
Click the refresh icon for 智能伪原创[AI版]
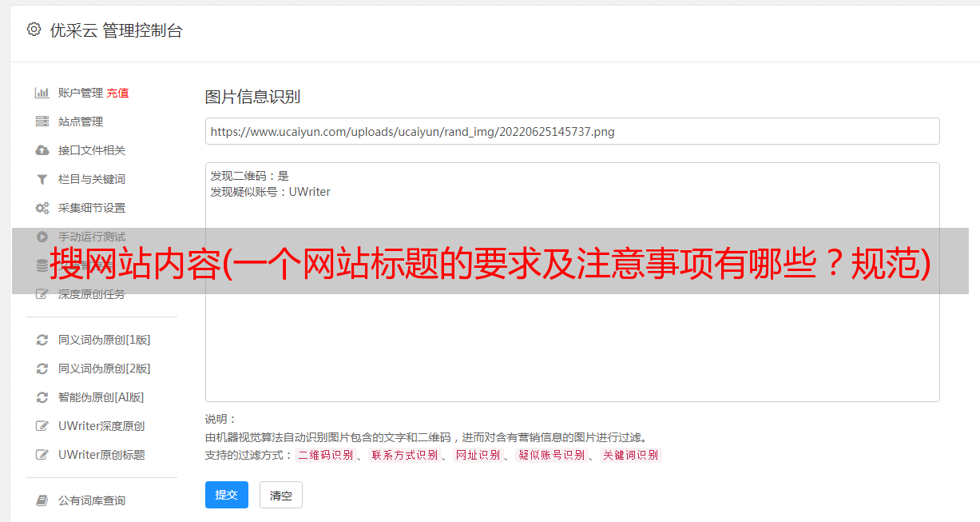click(42, 397)
